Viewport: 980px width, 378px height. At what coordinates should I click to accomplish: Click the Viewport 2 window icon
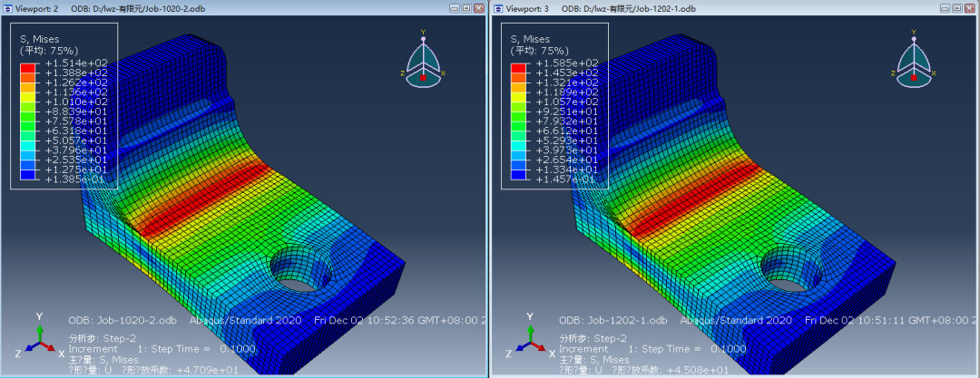coord(7,8)
